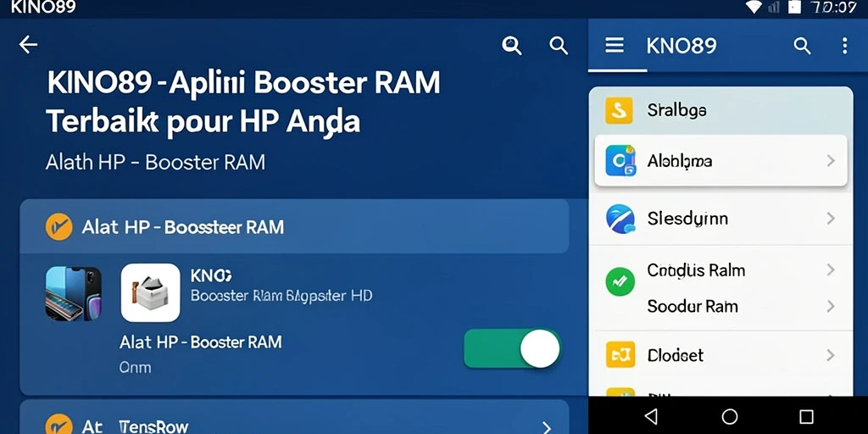Go back with the left arrow icon
This screenshot has width=868, height=434.
click(x=28, y=45)
